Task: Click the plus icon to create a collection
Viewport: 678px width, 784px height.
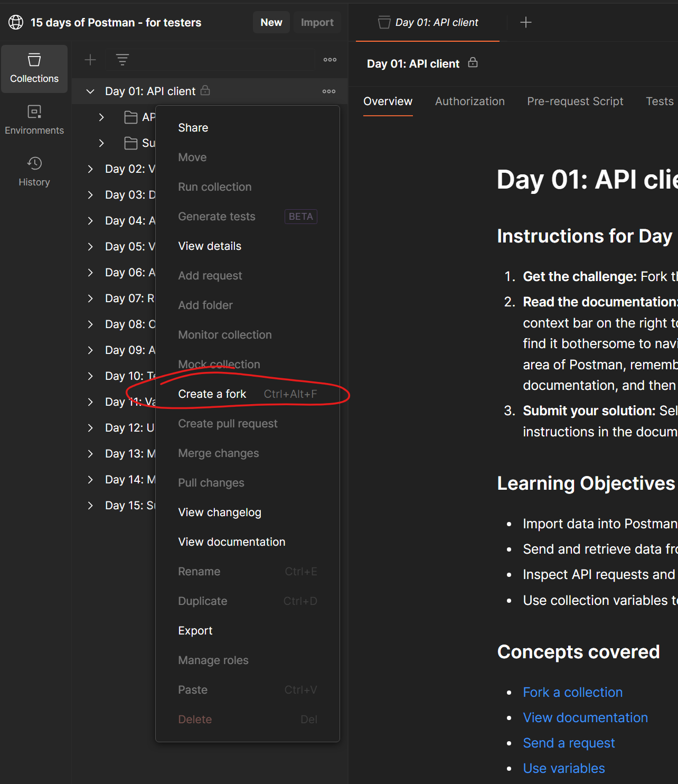Action: coord(90,60)
